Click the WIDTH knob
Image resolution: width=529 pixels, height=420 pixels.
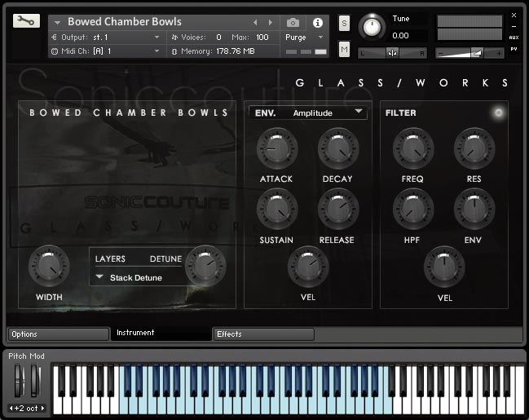tap(49, 266)
